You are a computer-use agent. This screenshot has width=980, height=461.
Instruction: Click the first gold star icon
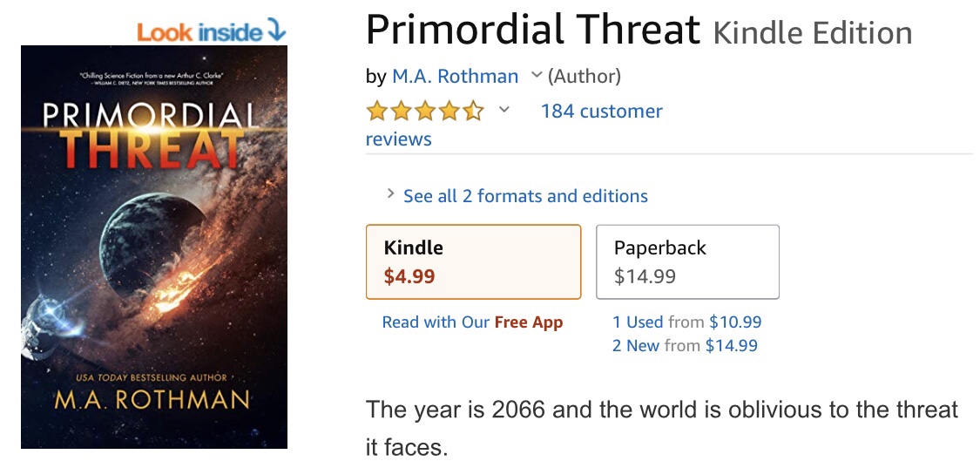click(x=377, y=112)
